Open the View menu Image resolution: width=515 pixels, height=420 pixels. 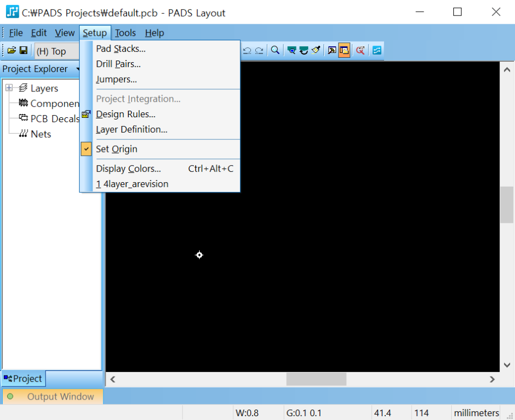click(65, 33)
